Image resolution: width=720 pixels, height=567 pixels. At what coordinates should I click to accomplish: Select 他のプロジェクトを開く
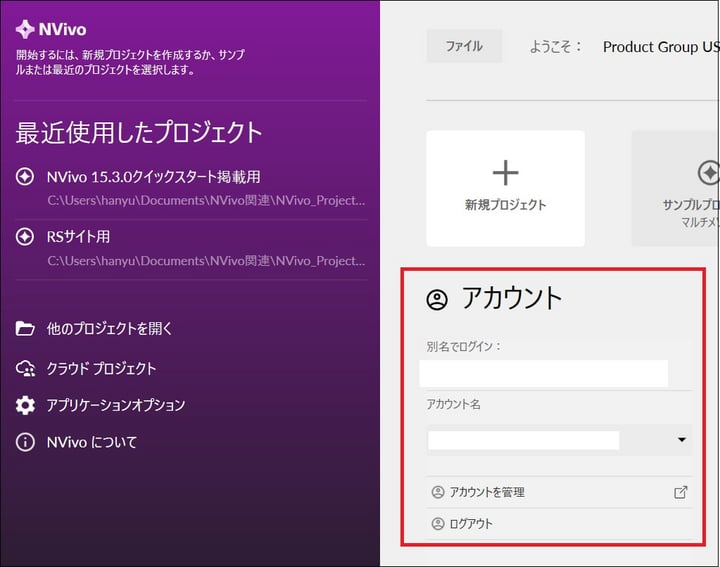[109, 329]
